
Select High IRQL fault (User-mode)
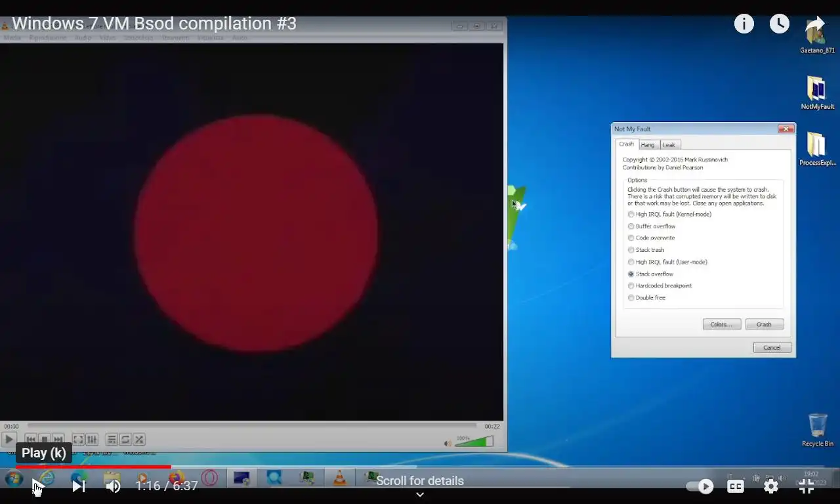[x=667, y=262]
